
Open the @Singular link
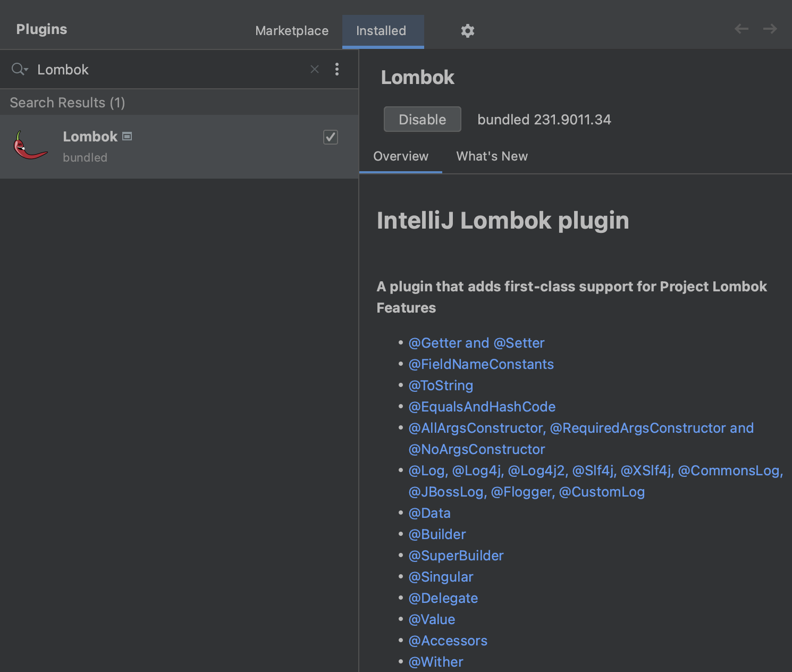coord(441,577)
